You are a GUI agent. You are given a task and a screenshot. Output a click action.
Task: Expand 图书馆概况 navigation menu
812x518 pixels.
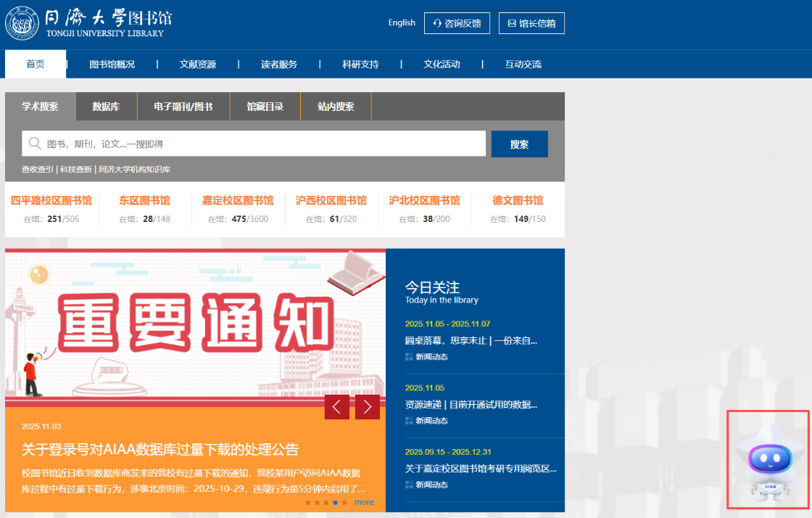point(112,64)
